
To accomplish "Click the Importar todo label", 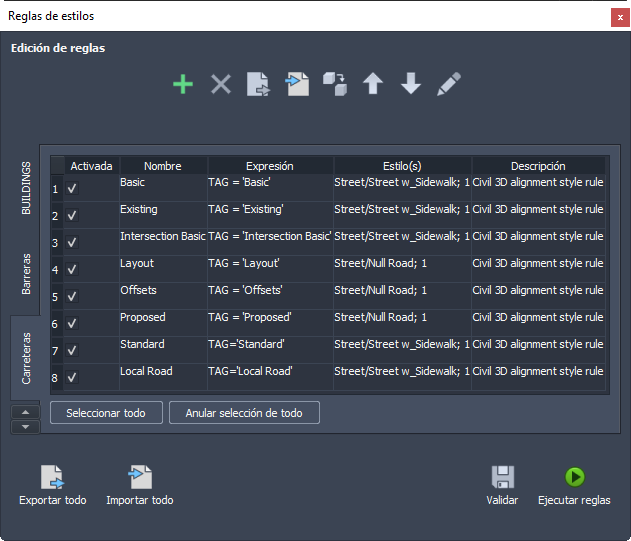I will point(140,500).
